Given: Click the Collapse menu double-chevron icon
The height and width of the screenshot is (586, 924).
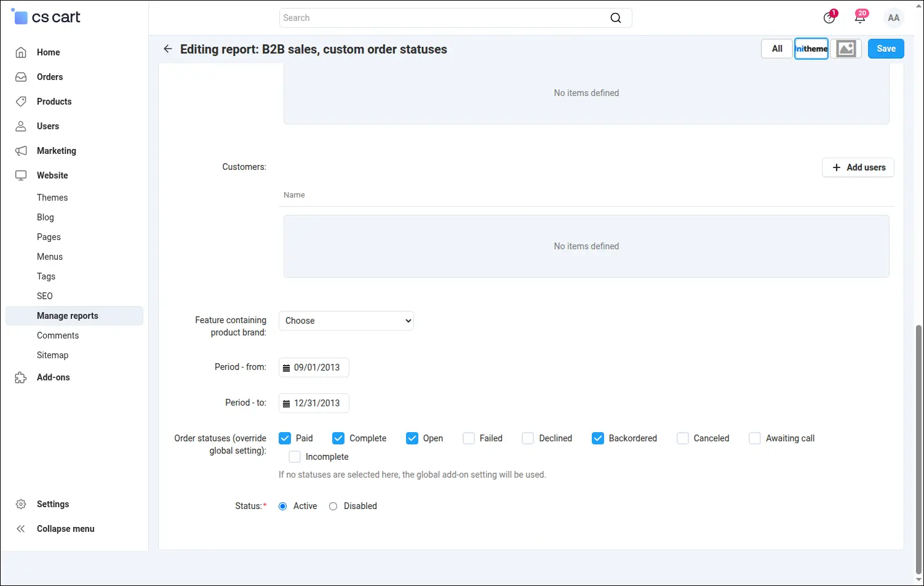Looking at the screenshot, I should pos(21,529).
